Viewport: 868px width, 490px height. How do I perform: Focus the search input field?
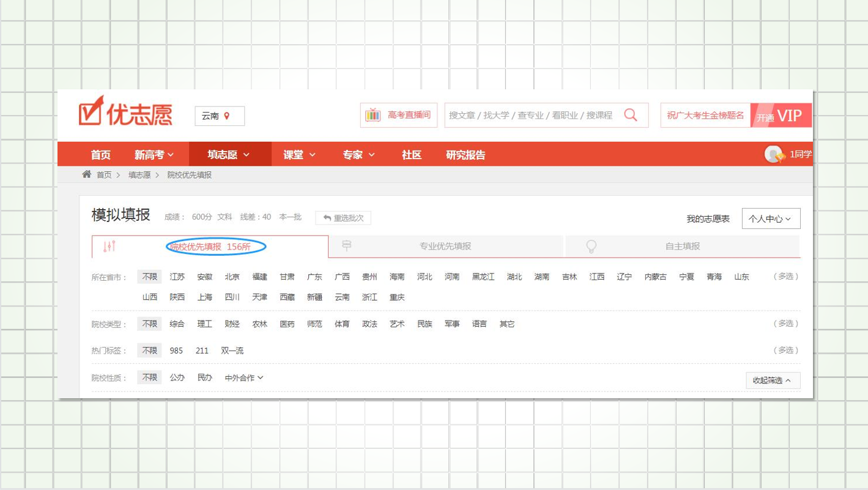point(530,115)
